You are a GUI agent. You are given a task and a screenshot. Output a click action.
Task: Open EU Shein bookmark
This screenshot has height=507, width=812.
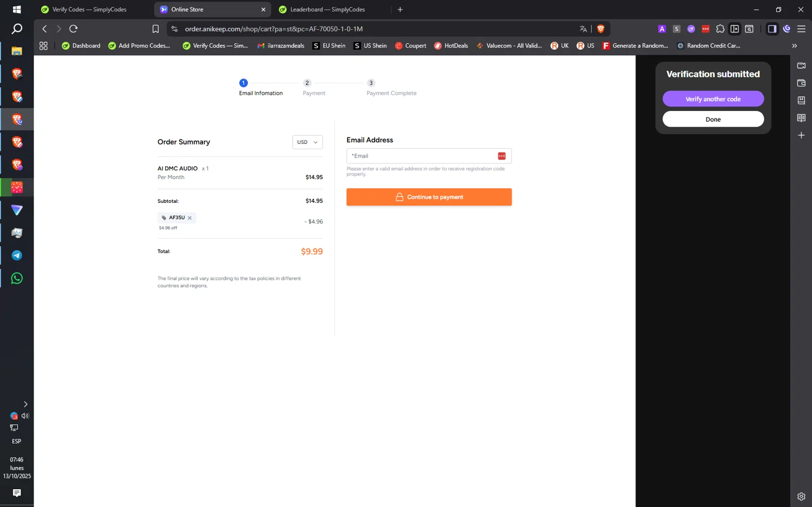point(329,45)
